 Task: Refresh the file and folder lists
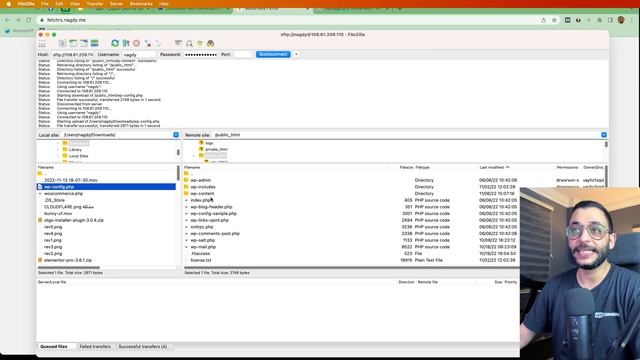pos(115,43)
